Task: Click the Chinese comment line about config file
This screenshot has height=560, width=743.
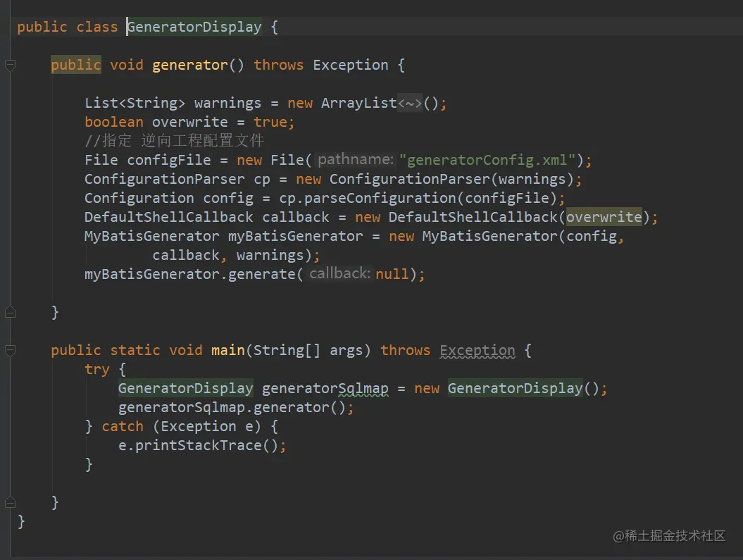Action: pos(175,141)
